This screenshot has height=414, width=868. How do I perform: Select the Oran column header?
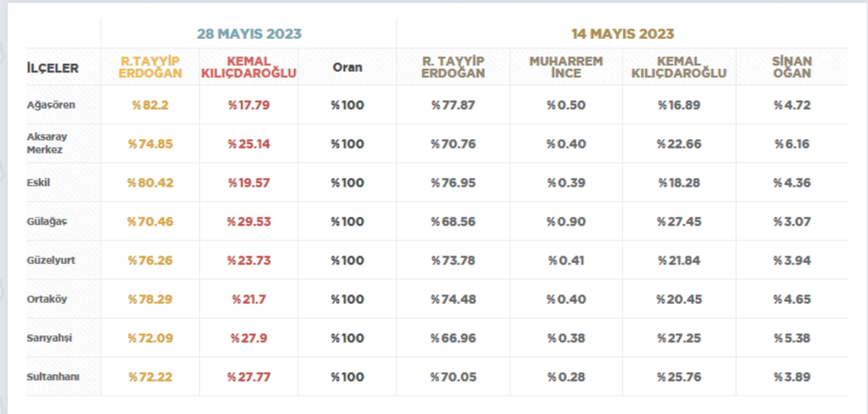tap(348, 67)
